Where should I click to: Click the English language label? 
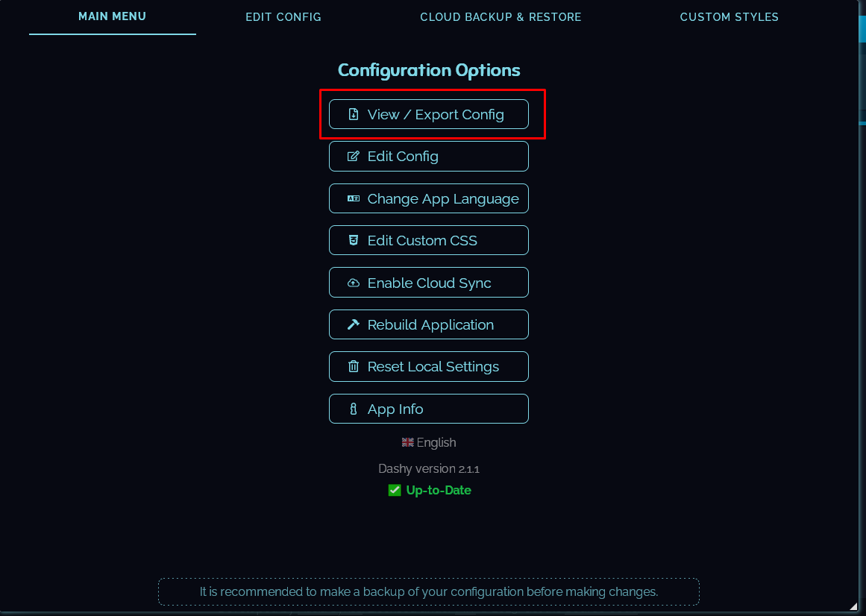[x=436, y=442]
